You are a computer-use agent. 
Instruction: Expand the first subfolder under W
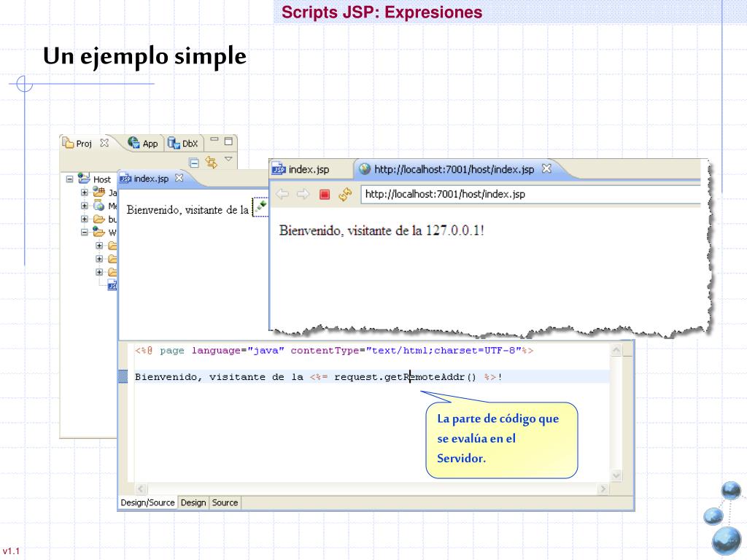click(x=99, y=246)
